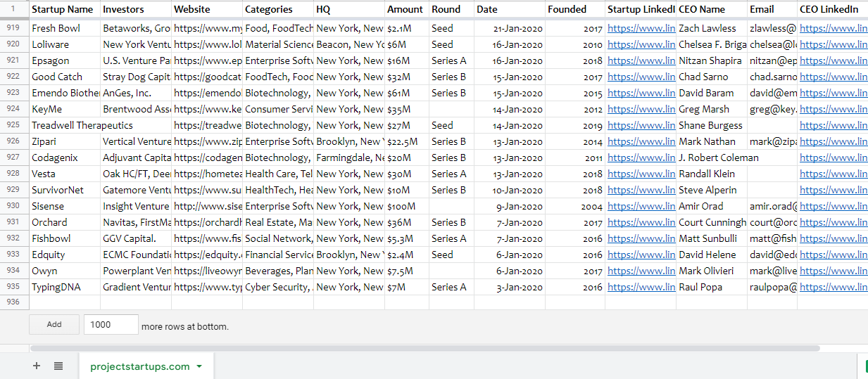This screenshot has width=868, height=379.
Task: Click the horizontal scrollbar below the sheet
Action: (425, 347)
